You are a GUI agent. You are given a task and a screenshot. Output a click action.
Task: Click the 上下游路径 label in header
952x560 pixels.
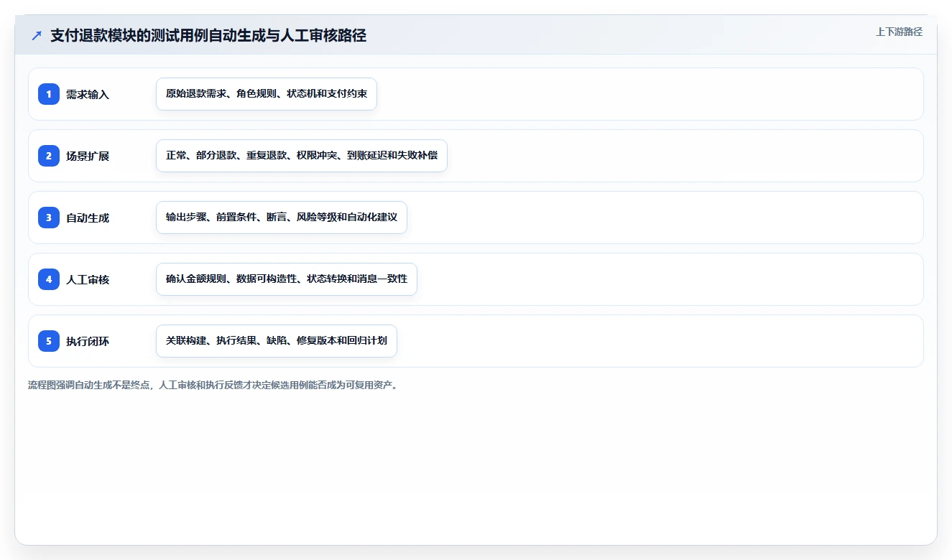pyautogui.click(x=899, y=32)
